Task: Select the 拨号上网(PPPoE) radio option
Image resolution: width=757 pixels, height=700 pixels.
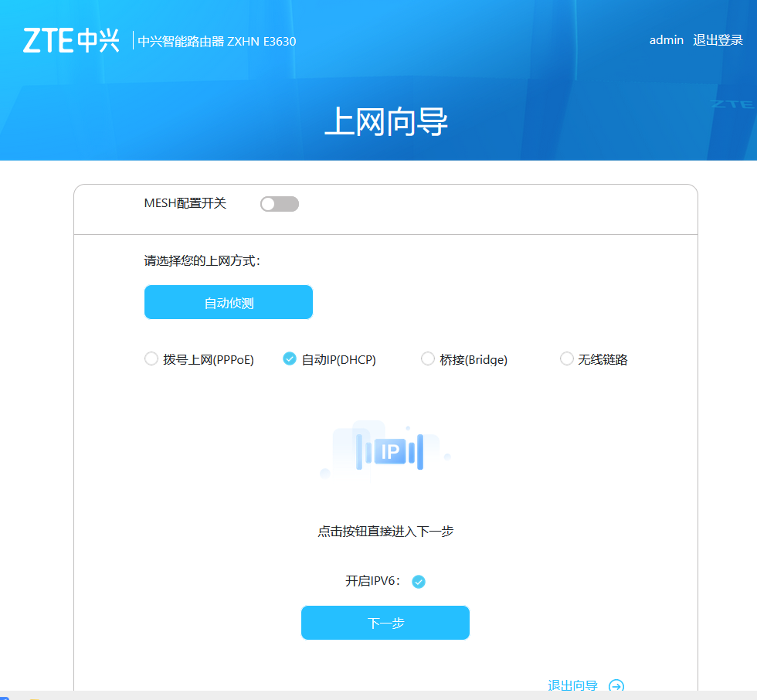Action: [151, 358]
